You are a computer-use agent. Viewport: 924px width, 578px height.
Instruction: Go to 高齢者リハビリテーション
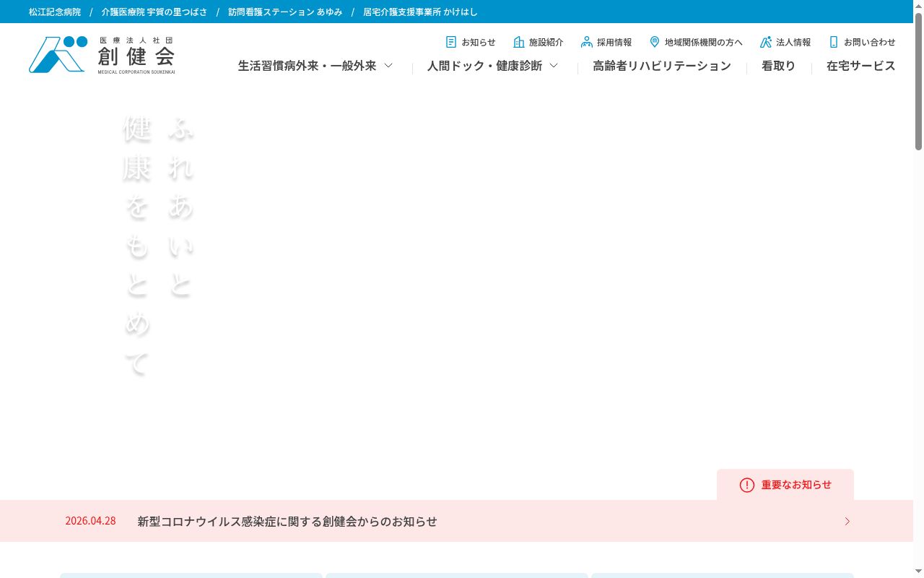tap(662, 66)
